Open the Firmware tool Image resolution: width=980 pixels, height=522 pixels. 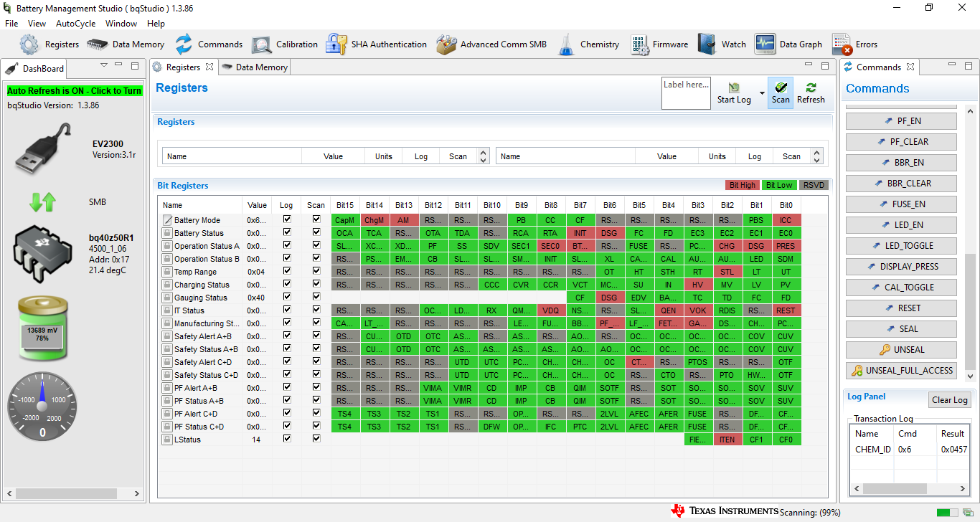(x=660, y=44)
